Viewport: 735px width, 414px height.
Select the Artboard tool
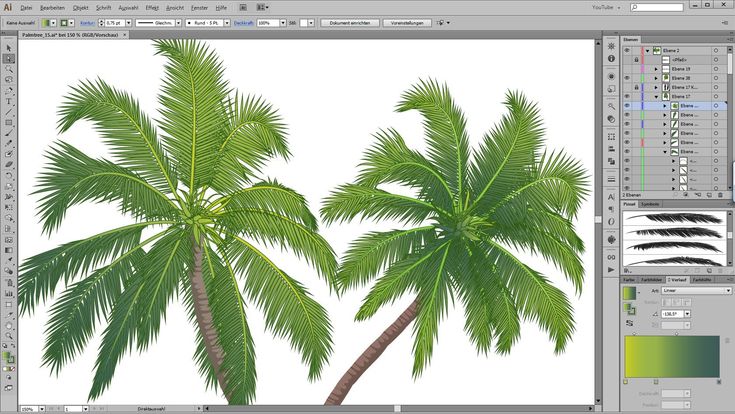[9, 304]
